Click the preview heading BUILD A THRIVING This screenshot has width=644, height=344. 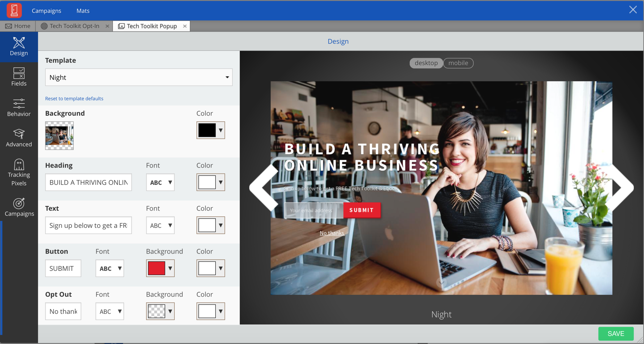click(x=362, y=149)
